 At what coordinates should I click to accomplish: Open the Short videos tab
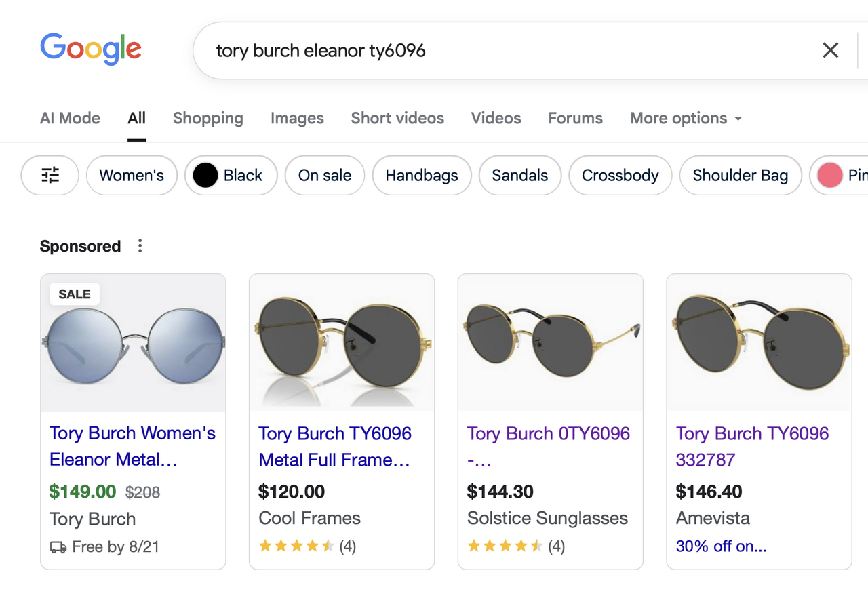(x=397, y=118)
